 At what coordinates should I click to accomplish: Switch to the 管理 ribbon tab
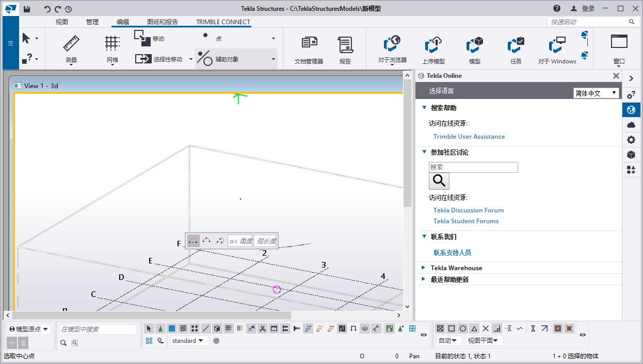point(92,22)
